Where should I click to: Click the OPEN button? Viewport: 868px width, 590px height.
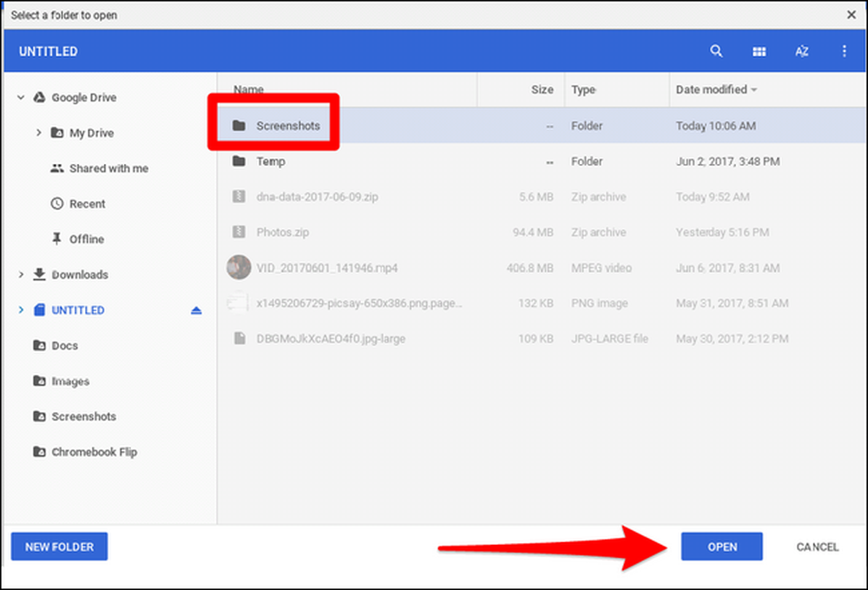[x=722, y=547]
